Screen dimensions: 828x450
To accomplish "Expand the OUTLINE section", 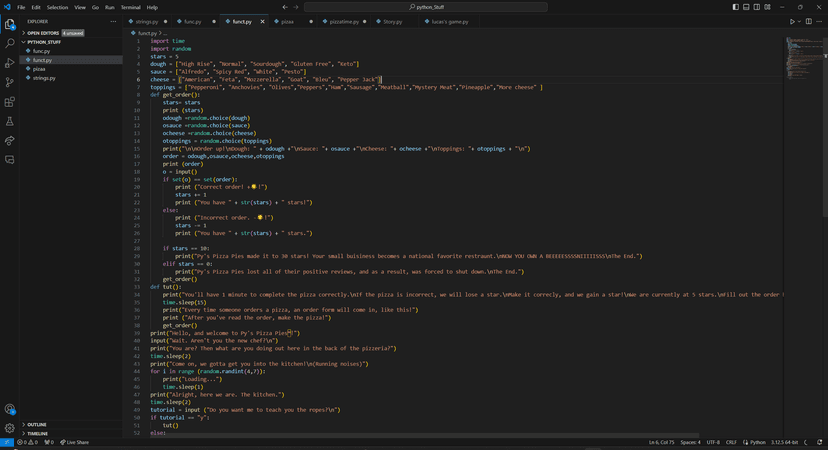I will [x=37, y=425].
